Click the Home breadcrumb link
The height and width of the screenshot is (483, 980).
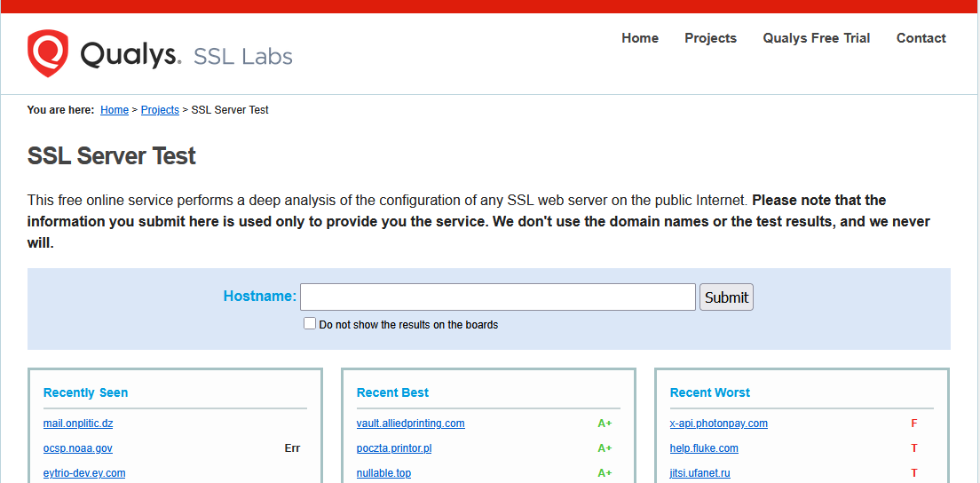115,110
